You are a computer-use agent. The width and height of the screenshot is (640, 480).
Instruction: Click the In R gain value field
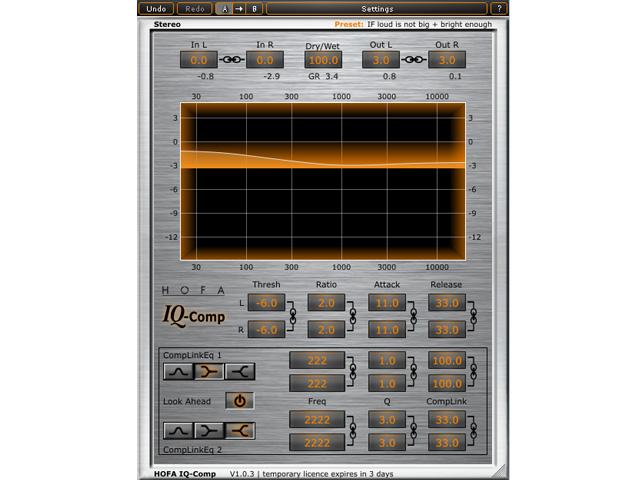[x=265, y=60]
